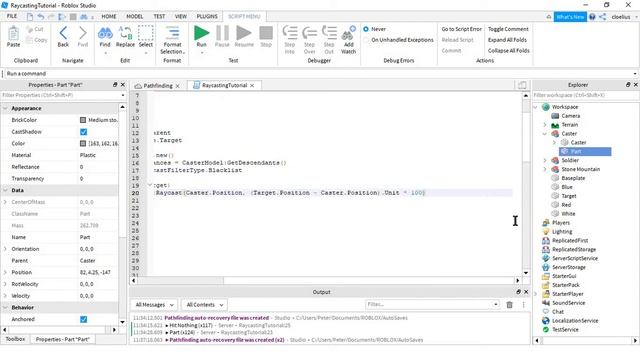The height and width of the screenshot is (360, 640).
Task: Click the Color property swatch
Action: [83, 144]
